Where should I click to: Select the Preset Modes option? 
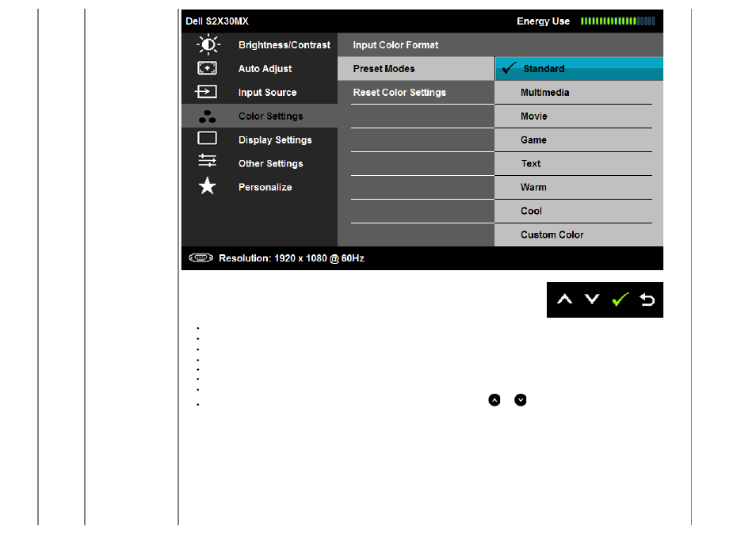point(416,68)
